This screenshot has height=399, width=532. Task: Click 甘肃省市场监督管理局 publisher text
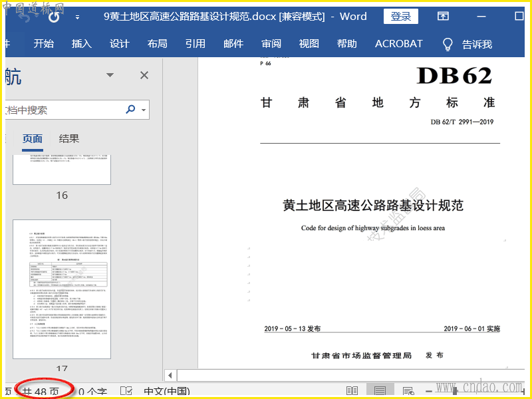361,356
